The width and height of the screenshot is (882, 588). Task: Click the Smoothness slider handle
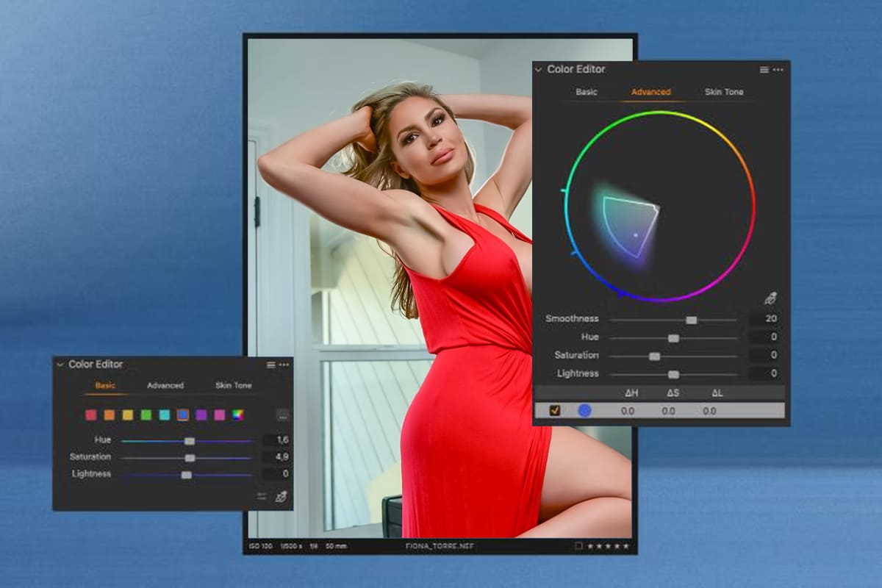coord(691,320)
